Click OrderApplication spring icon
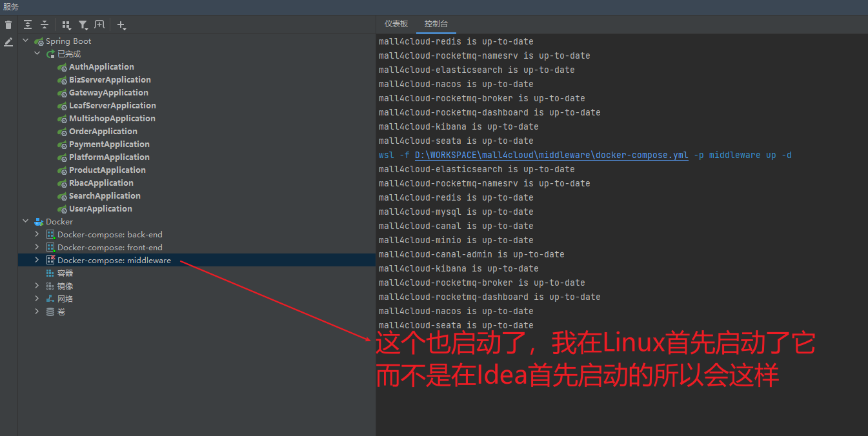Viewport: 868px width, 436px height. click(62, 132)
